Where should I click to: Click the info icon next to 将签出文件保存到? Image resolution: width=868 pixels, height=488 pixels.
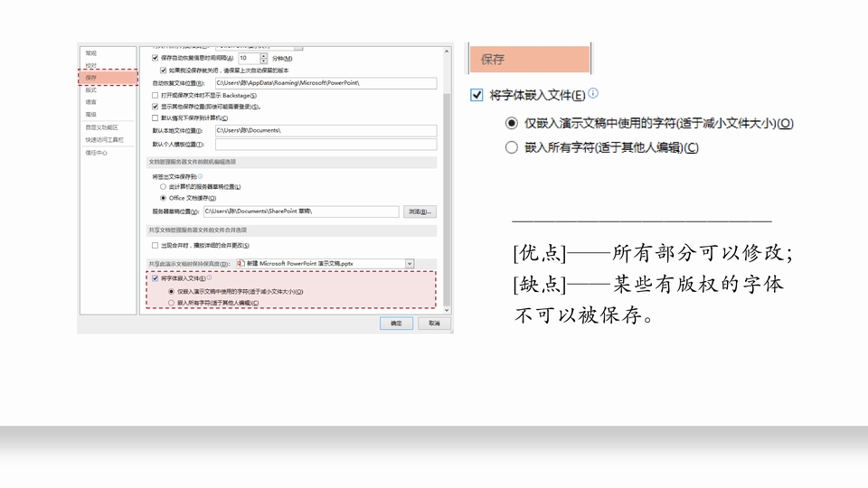coord(200,177)
